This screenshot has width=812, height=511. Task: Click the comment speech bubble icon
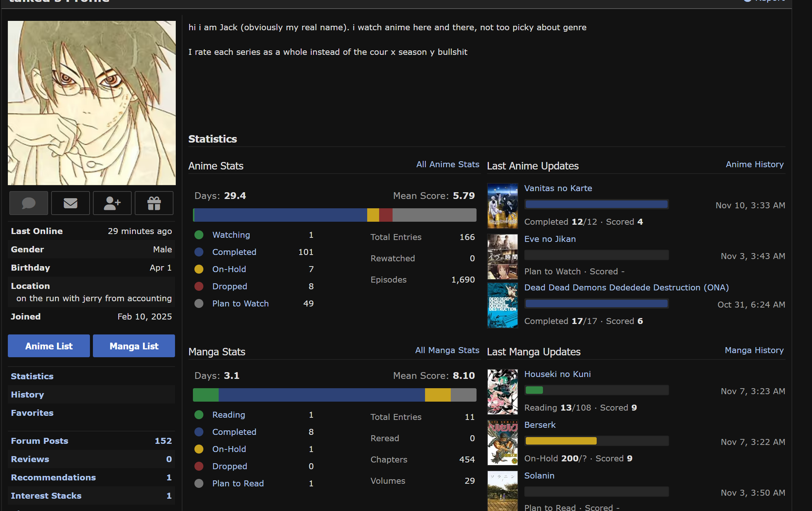(x=29, y=203)
